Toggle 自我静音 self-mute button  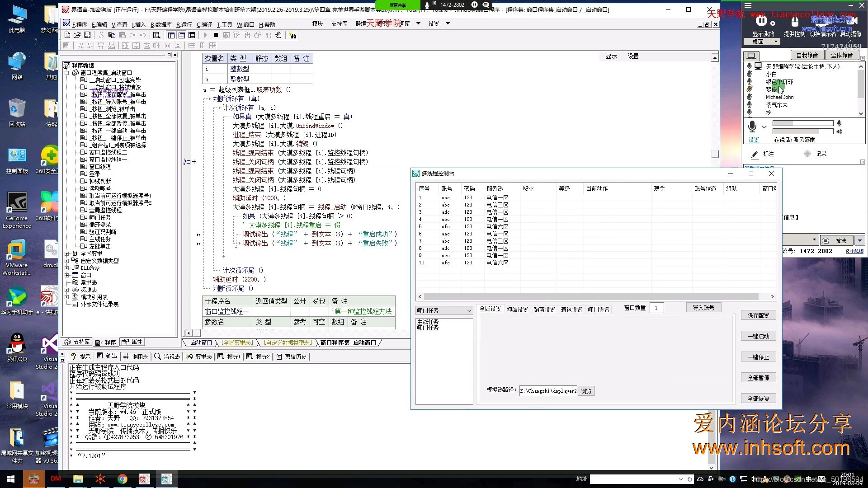(807, 55)
